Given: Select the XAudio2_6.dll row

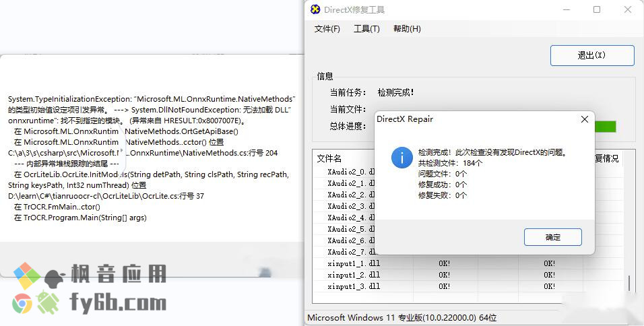Looking at the screenshot, I should coord(351,240).
